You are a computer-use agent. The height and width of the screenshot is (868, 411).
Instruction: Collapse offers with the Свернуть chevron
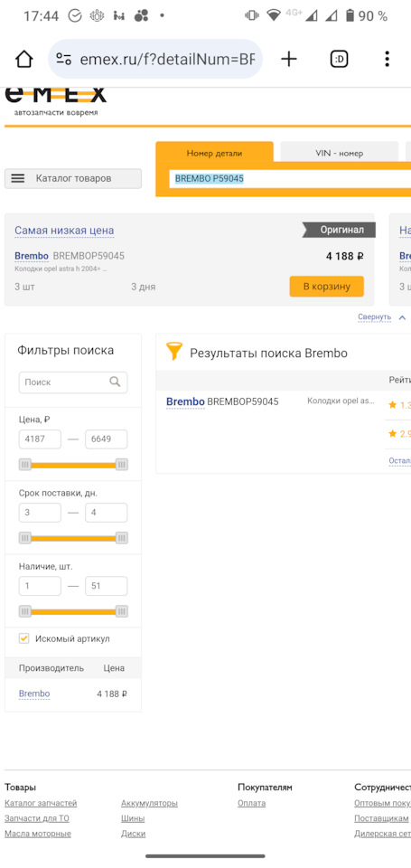point(402,317)
